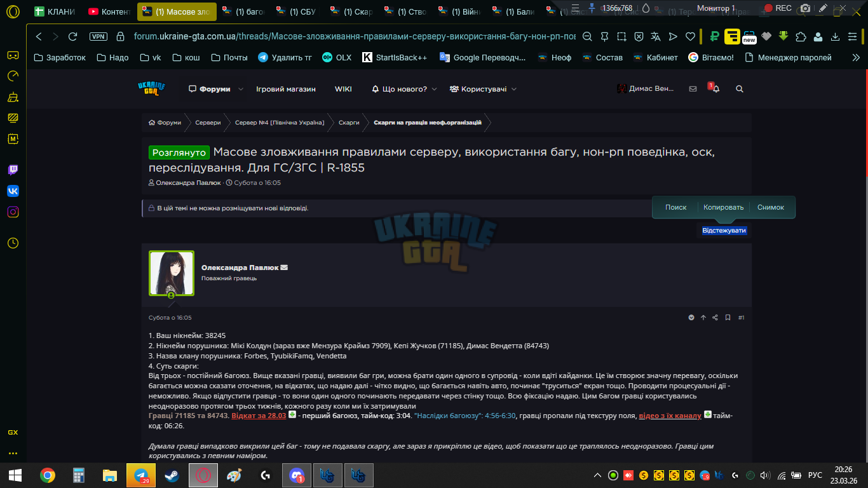Click the Відстежувати button
Screen dimensions: 868x488
(x=724, y=231)
